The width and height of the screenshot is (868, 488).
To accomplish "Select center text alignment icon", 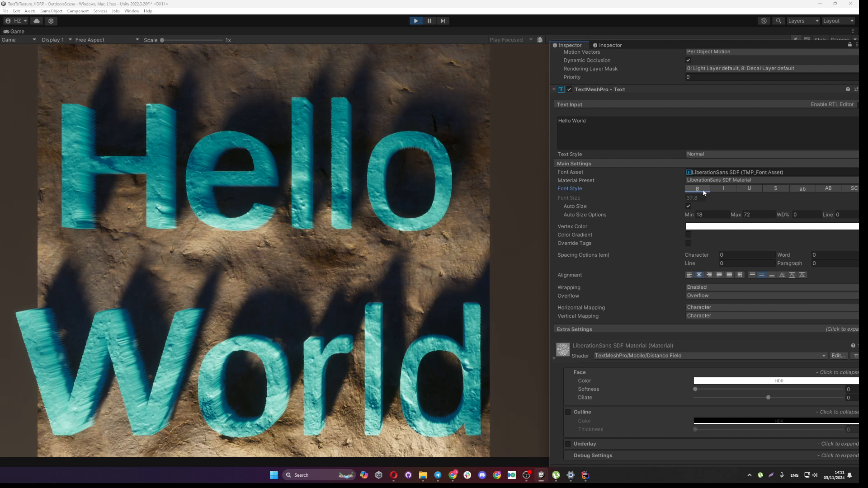I will (699, 275).
